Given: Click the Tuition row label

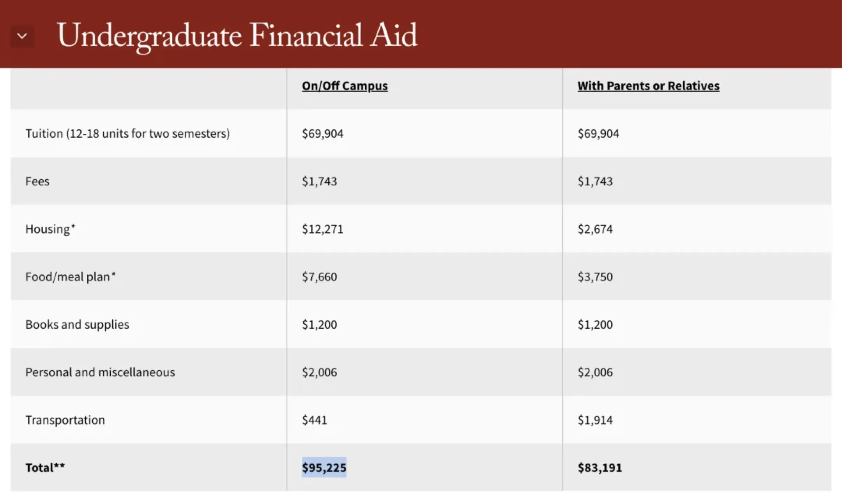Looking at the screenshot, I should 127,134.
